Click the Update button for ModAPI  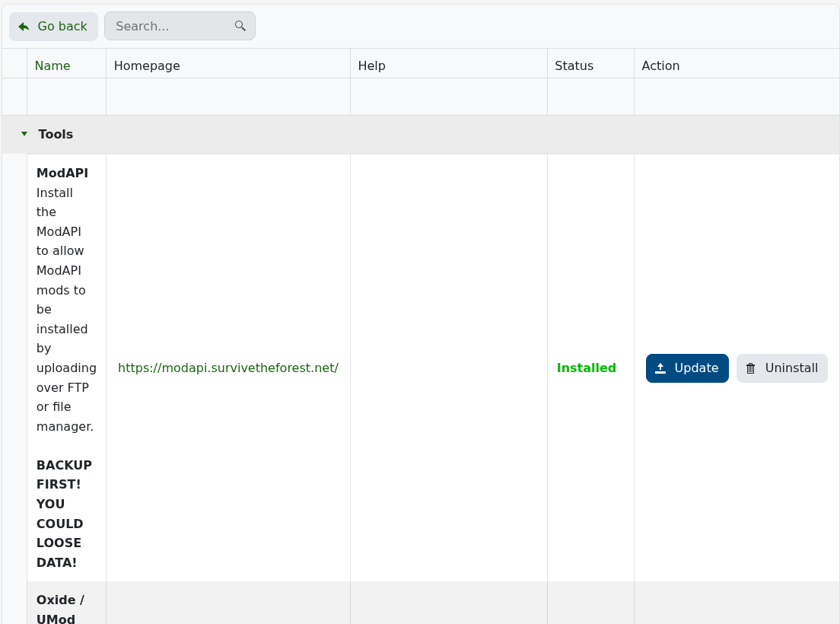pos(687,368)
